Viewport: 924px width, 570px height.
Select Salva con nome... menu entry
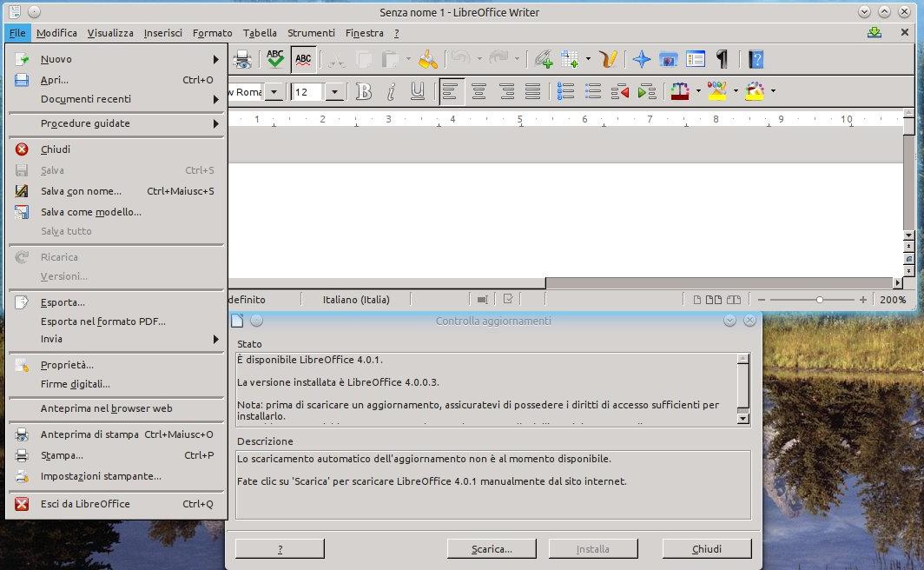coord(115,191)
